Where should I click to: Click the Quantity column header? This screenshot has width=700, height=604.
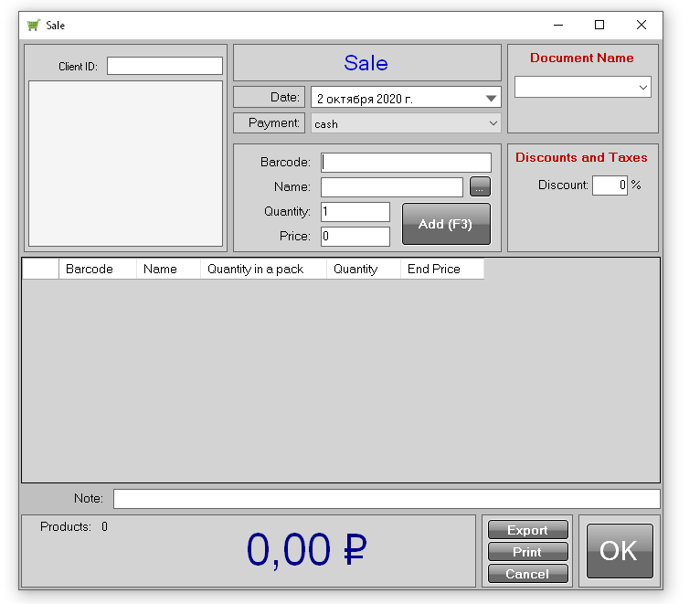click(364, 269)
